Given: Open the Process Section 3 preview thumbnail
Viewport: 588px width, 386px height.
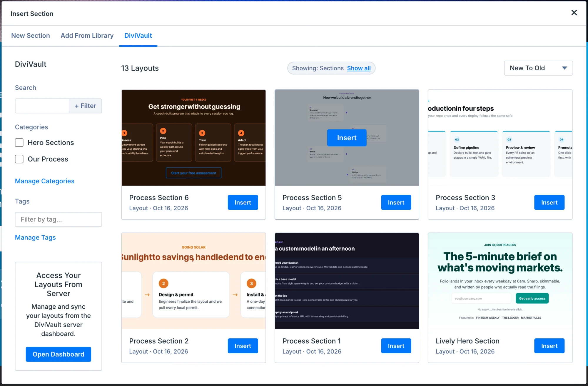Looking at the screenshot, I should point(500,138).
